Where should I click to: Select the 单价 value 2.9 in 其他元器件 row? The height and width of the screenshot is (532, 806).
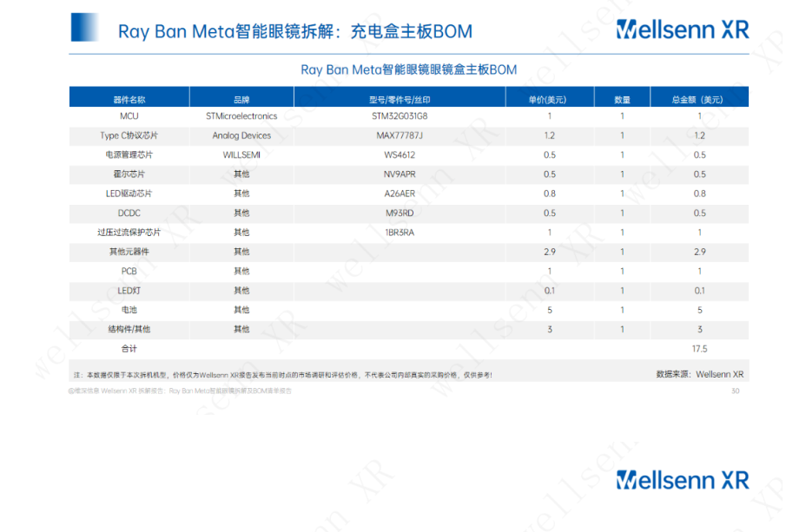point(550,252)
